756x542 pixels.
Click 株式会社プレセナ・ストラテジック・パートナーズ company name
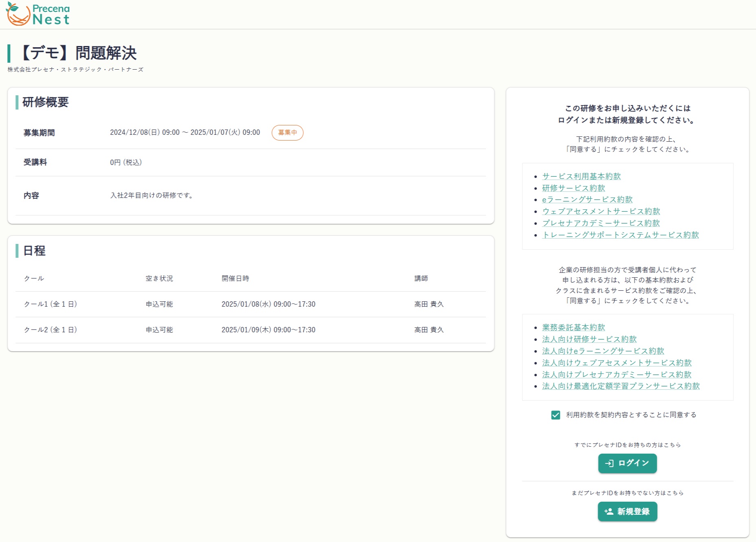(76, 70)
